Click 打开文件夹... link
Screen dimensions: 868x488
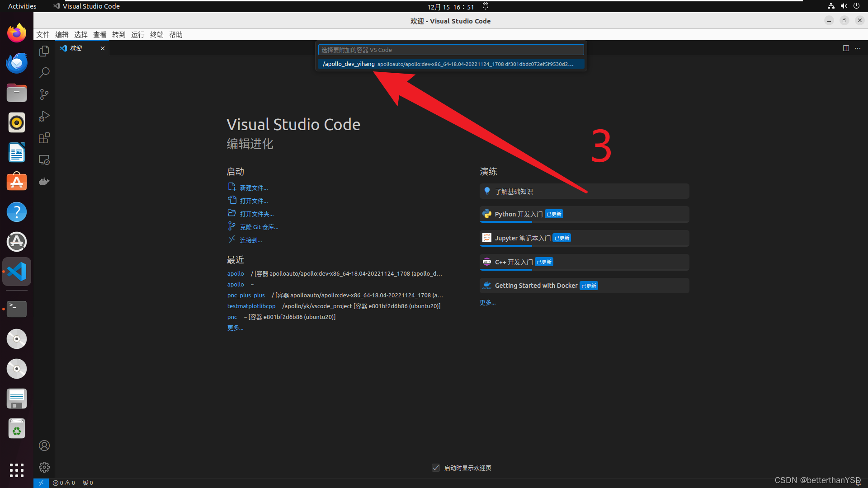pos(257,214)
